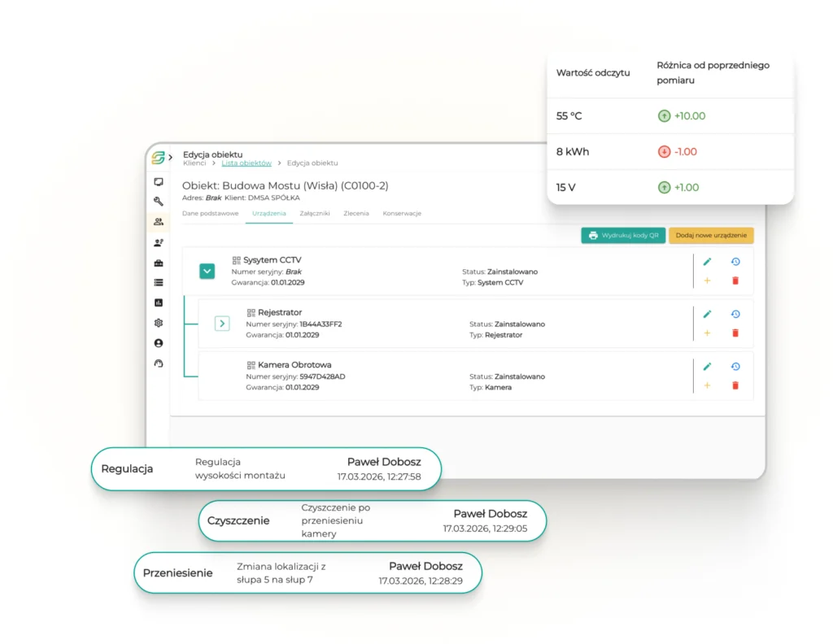The width and height of the screenshot is (833, 644).
Task: Click the QR code icon beside Rejestrator
Action: 251,312
